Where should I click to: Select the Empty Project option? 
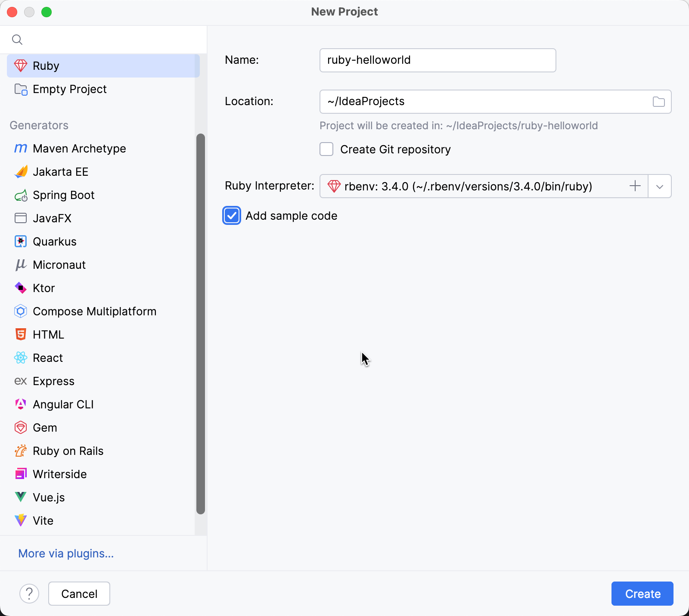(x=69, y=89)
